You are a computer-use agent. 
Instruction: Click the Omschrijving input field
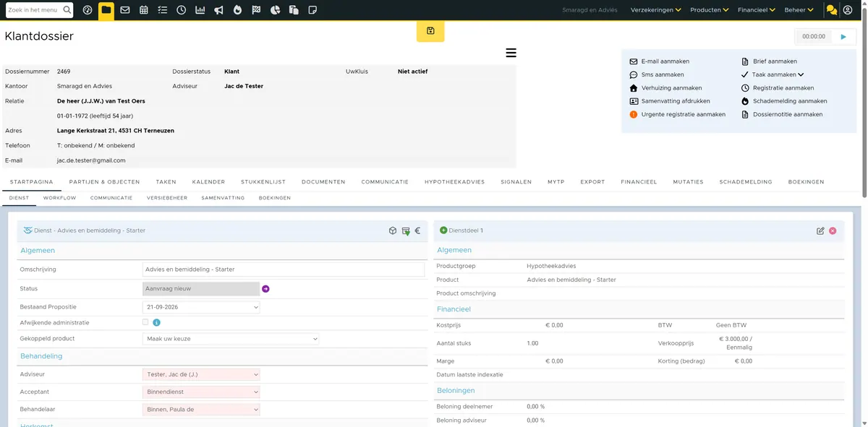tap(284, 269)
